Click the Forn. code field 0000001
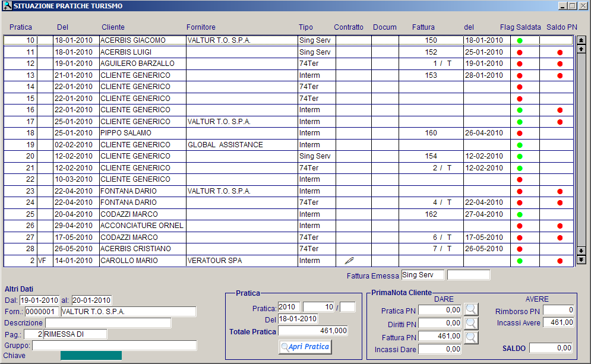This screenshot has width=591, height=364. click(42, 312)
